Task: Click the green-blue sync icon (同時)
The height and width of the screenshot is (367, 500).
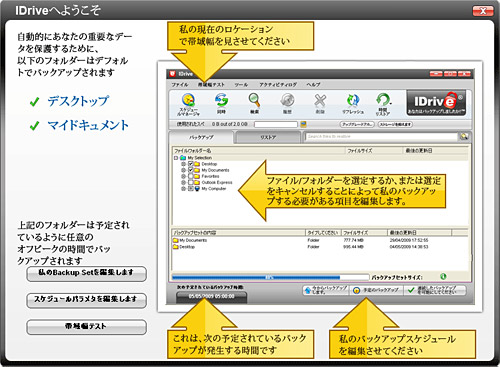Action: click(x=221, y=100)
